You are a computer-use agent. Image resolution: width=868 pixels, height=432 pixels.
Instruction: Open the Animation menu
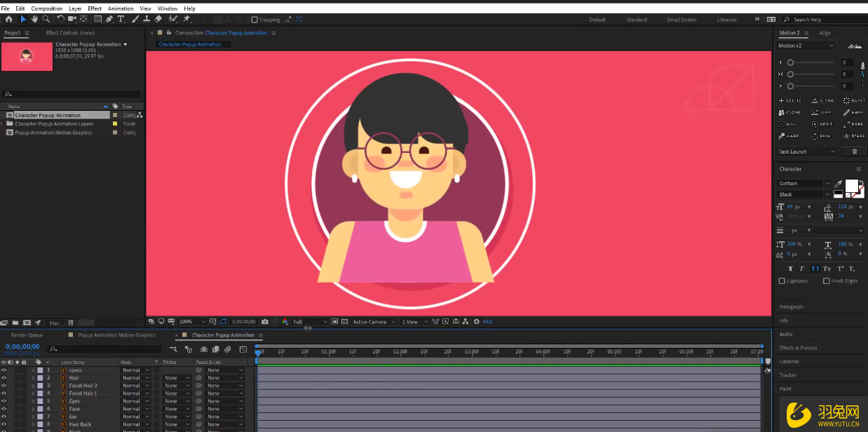tap(121, 8)
